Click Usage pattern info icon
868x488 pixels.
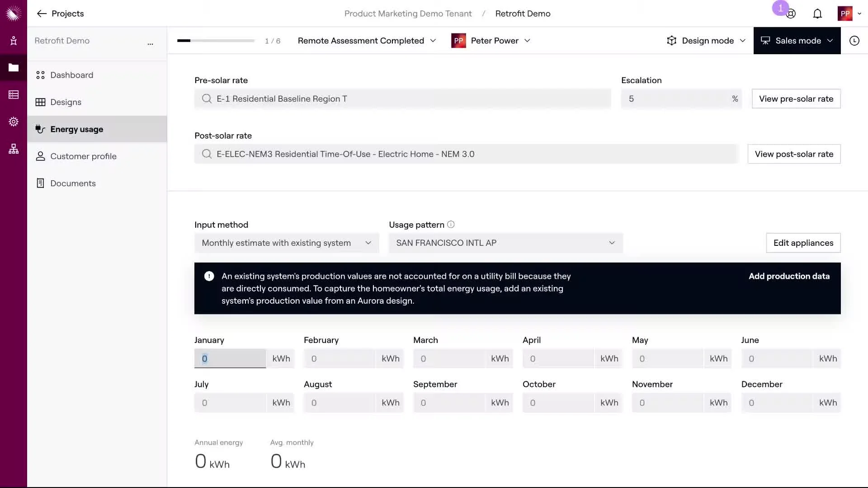coord(451,225)
